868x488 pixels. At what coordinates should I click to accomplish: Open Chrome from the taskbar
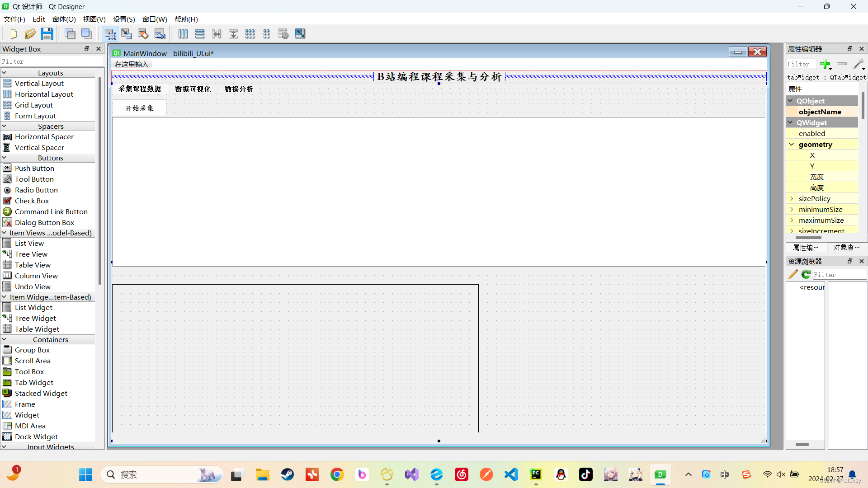point(337,474)
